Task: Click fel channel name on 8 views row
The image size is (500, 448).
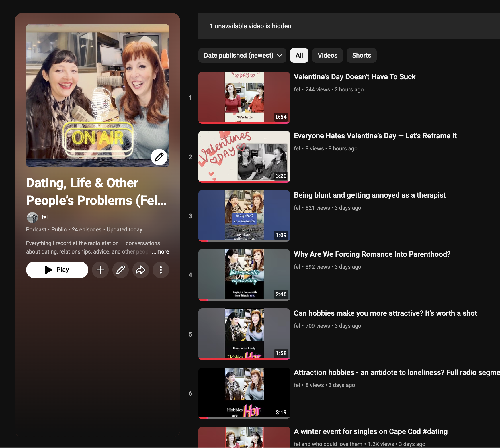Action: click(x=297, y=385)
